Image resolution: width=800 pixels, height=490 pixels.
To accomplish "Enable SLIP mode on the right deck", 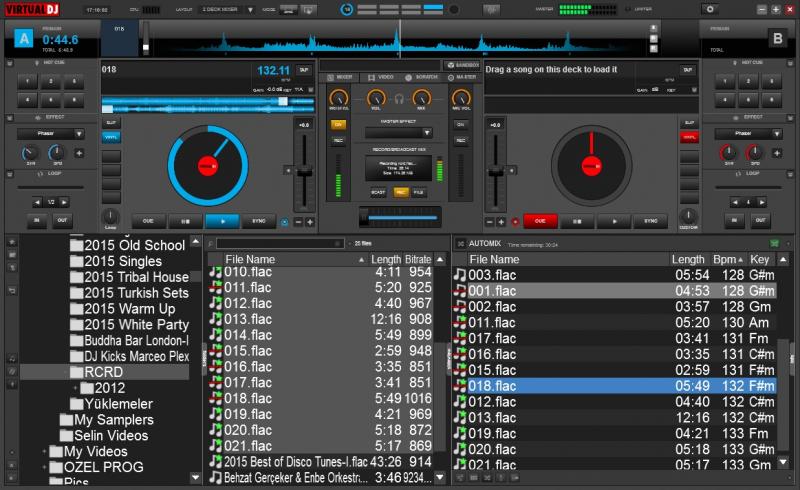I will tap(688, 122).
